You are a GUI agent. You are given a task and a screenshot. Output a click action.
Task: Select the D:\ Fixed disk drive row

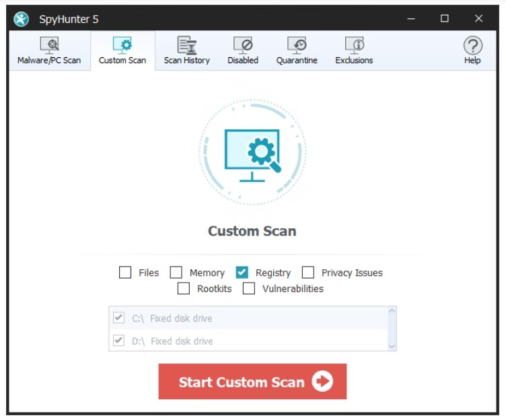tap(248, 341)
